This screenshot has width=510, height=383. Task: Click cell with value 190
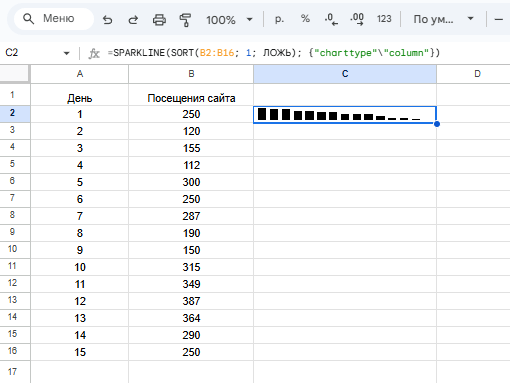tap(191, 233)
